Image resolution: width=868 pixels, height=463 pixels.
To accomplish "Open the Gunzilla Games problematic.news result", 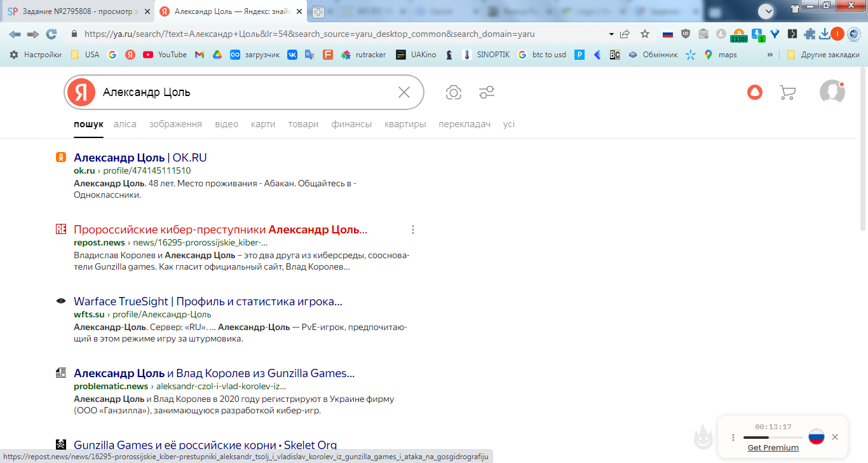I will click(214, 373).
